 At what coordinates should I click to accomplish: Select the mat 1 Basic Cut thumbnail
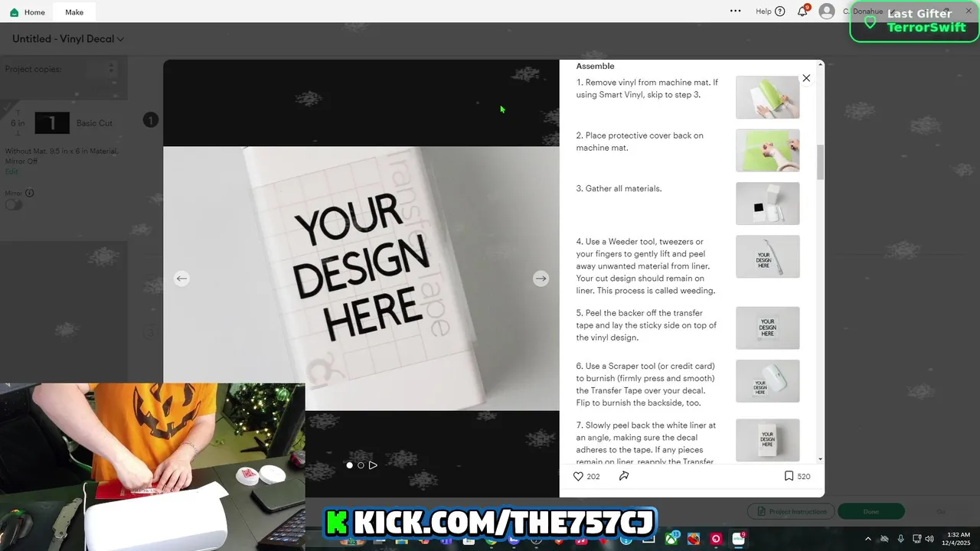(52, 123)
